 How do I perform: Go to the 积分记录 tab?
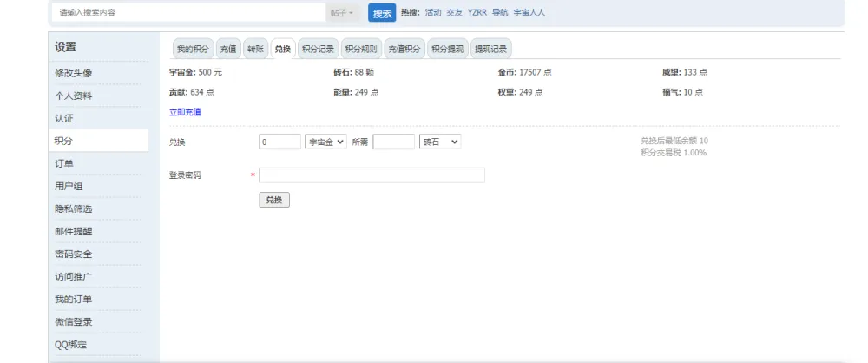point(318,49)
